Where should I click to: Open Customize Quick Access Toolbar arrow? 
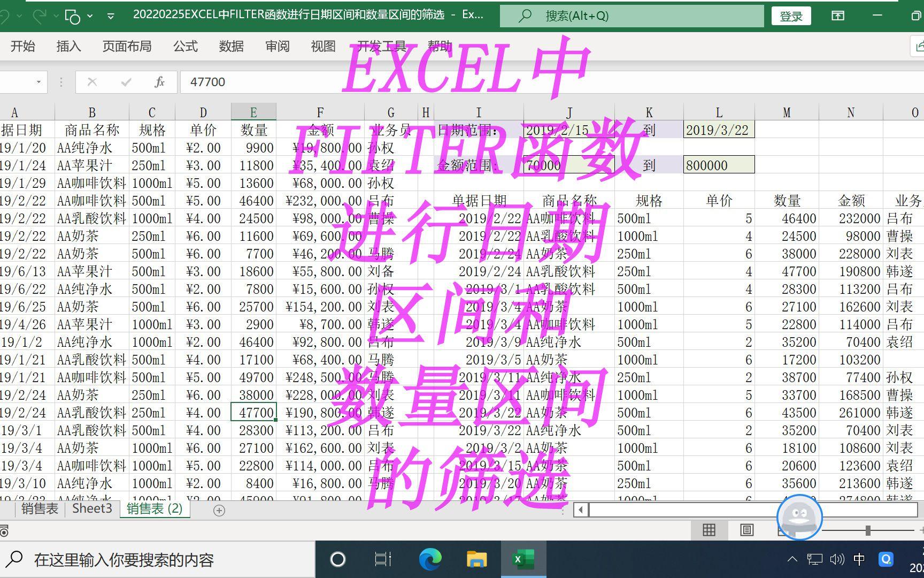point(111,17)
